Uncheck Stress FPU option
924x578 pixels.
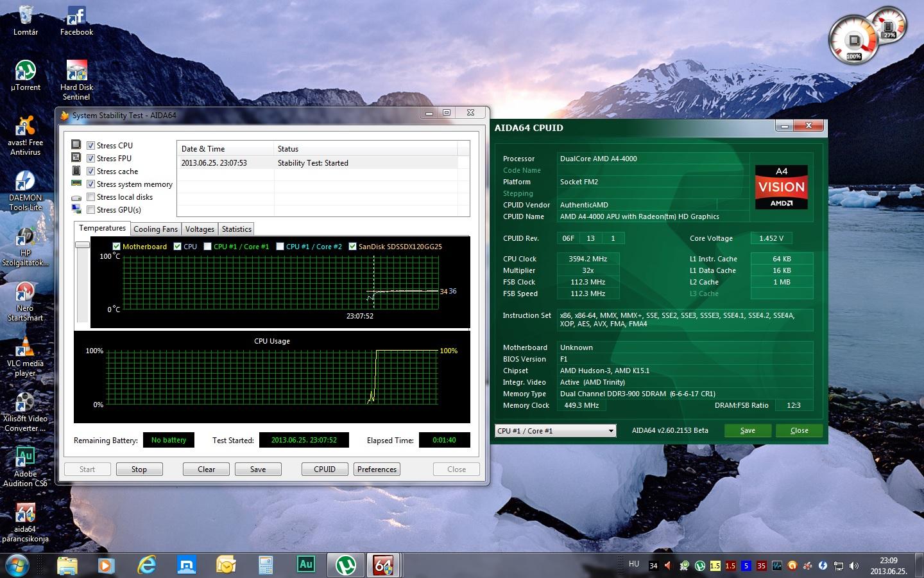[x=90, y=159]
